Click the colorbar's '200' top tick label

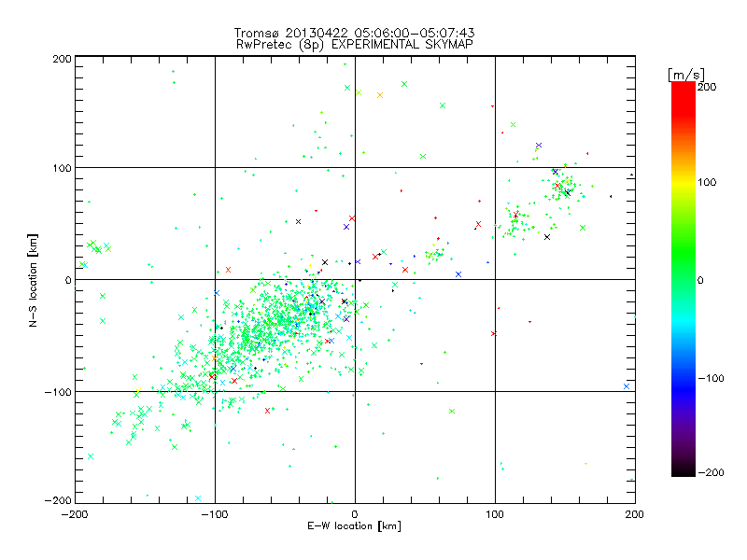click(707, 87)
